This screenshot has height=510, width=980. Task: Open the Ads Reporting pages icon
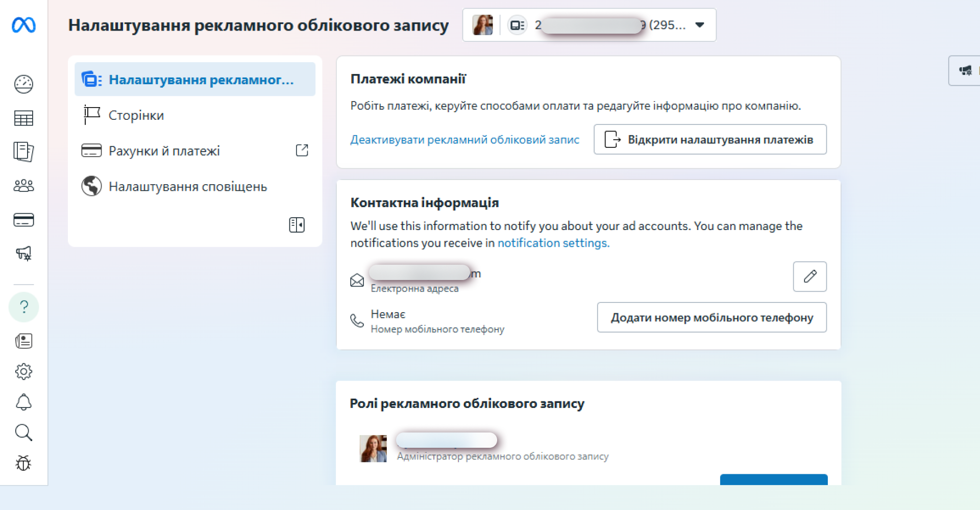coord(24,151)
